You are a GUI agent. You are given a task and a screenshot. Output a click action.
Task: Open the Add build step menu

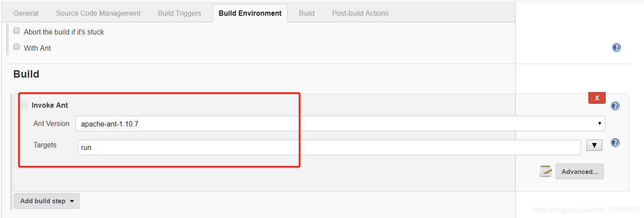pos(47,201)
